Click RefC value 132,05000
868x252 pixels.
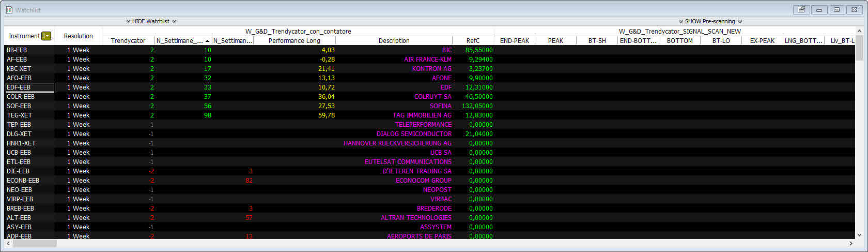(x=477, y=106)
